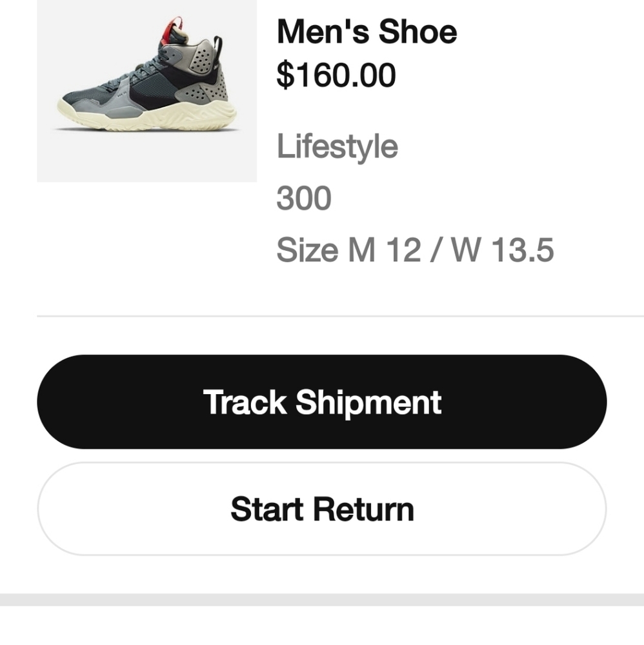The height and width of the screenshot is (645, 644).
Task: Select the W 13.5 women's size text
Action: tap(503, 250)
